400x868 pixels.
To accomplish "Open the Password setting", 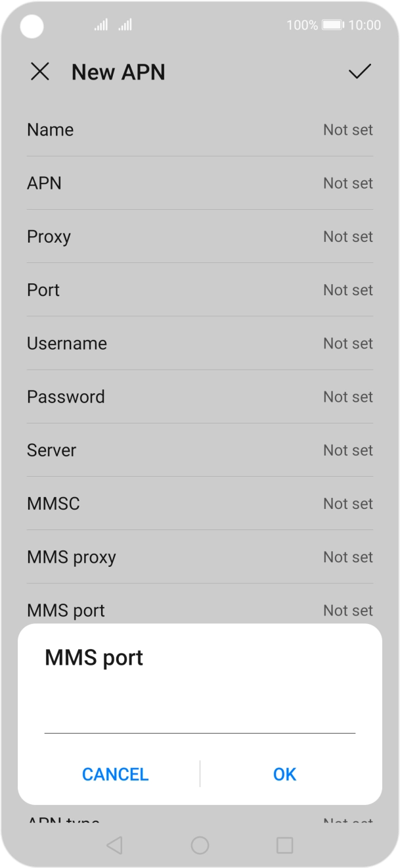I will click(200, 397).
